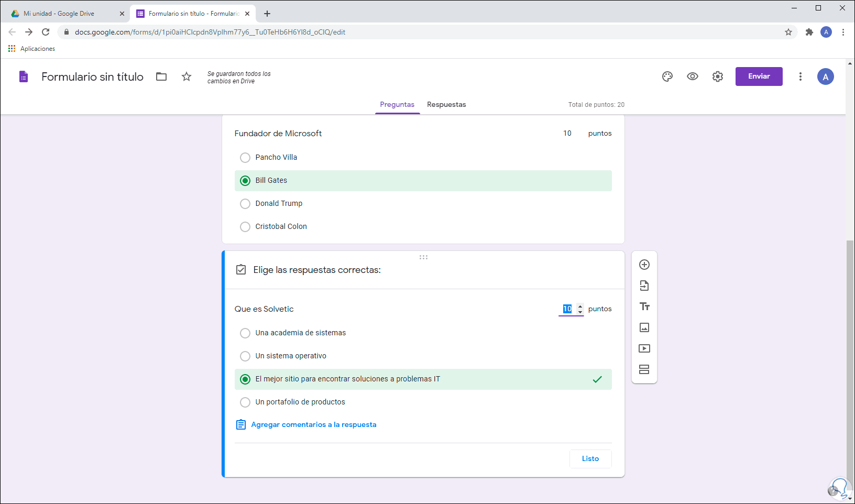Add section from the side toolbar
The image size is (855, 504).
tap(644, 369)
